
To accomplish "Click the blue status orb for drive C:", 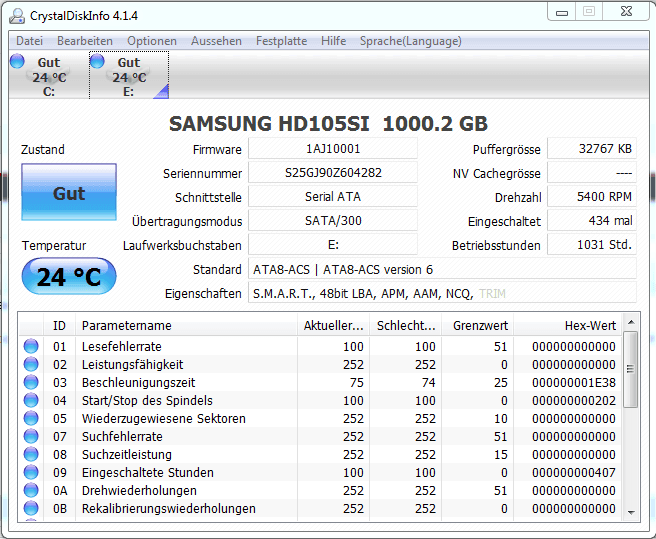I will pos(17,62).
